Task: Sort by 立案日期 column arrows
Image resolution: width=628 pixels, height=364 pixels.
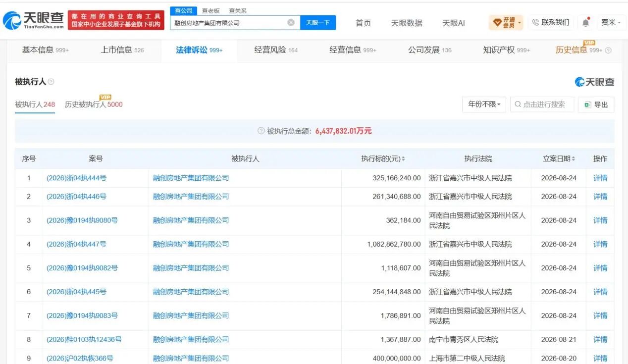Action: [x=574, y=159]
